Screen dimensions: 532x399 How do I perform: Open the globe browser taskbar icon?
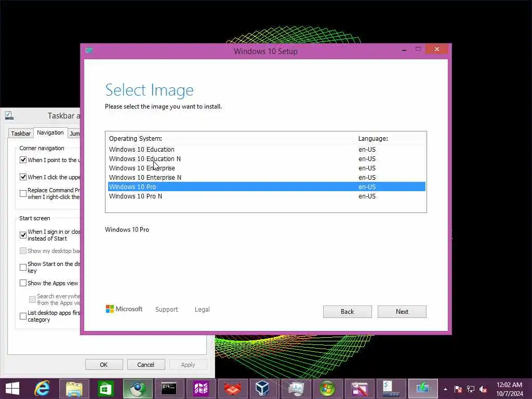[137, 389]
